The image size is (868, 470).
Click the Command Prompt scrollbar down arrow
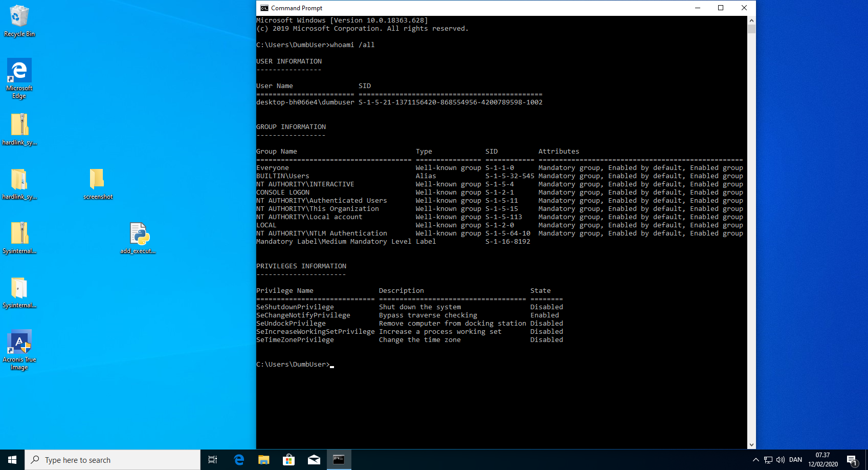[751, 445]
